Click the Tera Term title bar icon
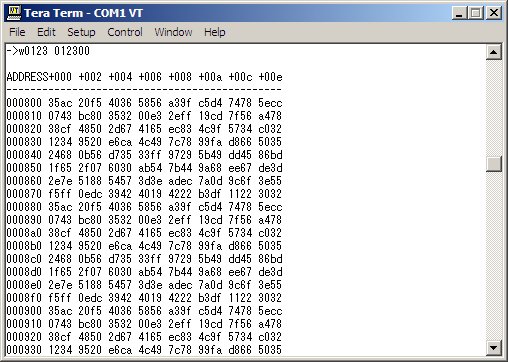This screenshot has height=362, width=508. pos(13,13)
